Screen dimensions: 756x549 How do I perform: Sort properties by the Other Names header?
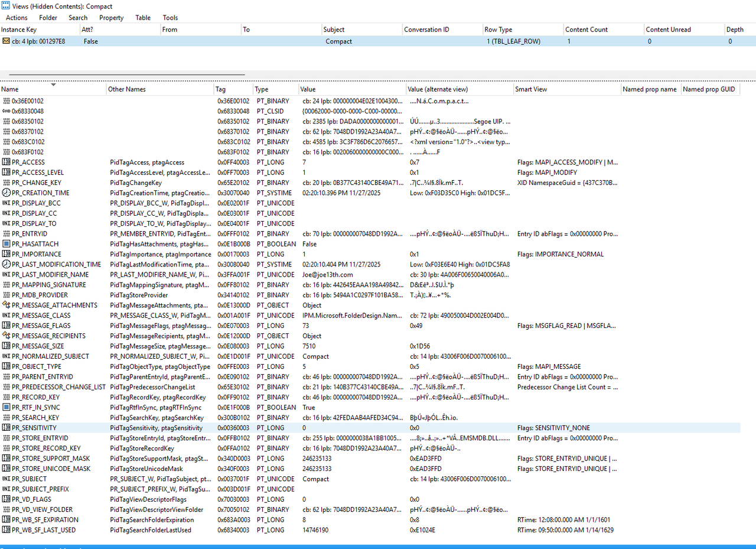(x=160, y=89)
